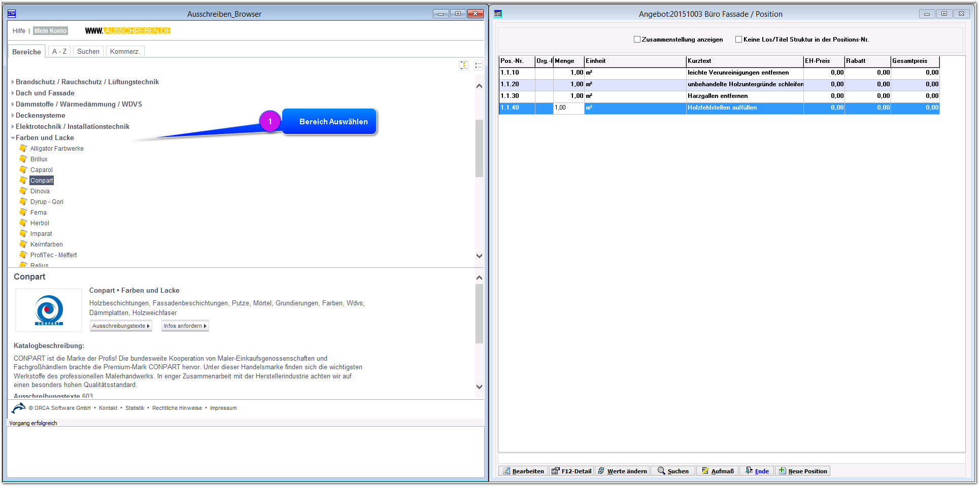Click the EH-Preis column header

coord(824,61)
